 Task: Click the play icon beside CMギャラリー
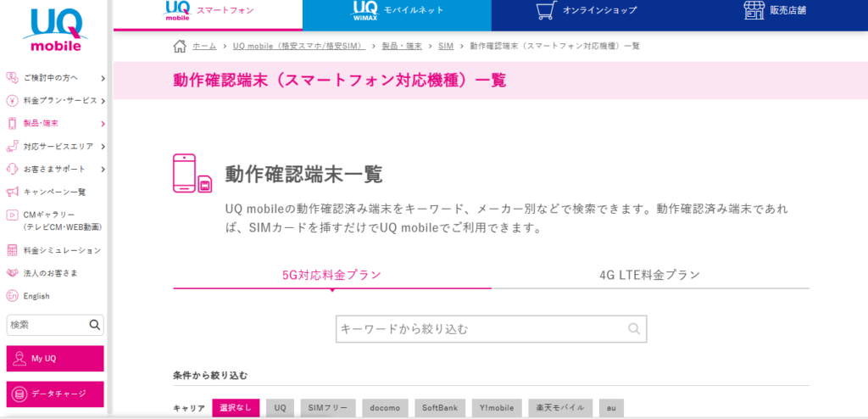tap(12, 215)
